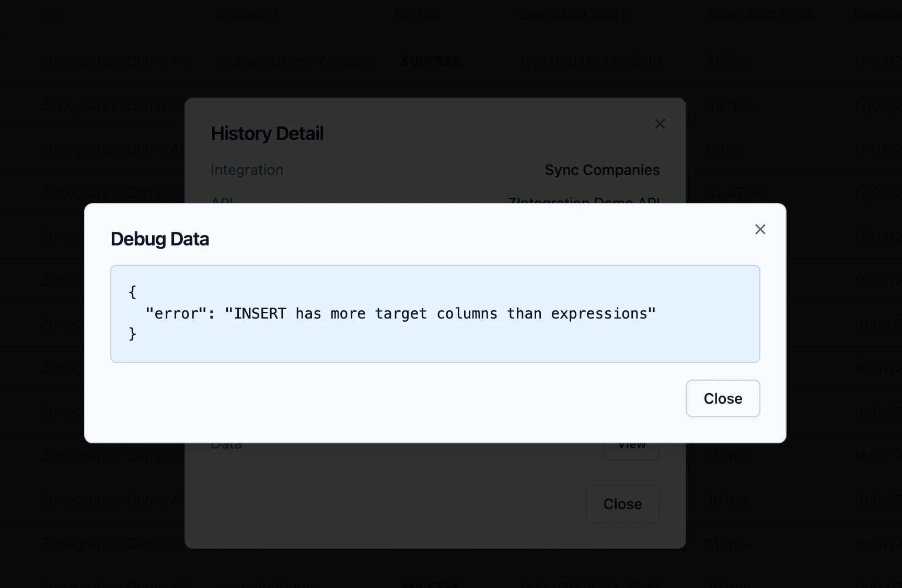The height and width of the screenshot is (588, 902).
Task: Click the 116ms execution time cell
Action: [728, 456]
